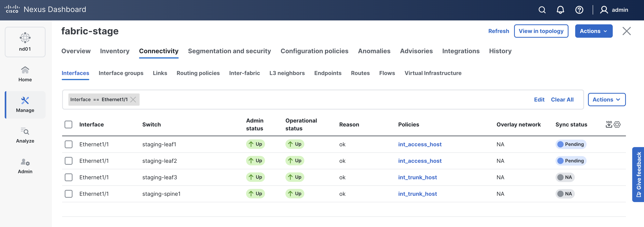Check the staging-leaf1 row checkbox
This screenshot has height=227, width=644.
tap(68, 144)
